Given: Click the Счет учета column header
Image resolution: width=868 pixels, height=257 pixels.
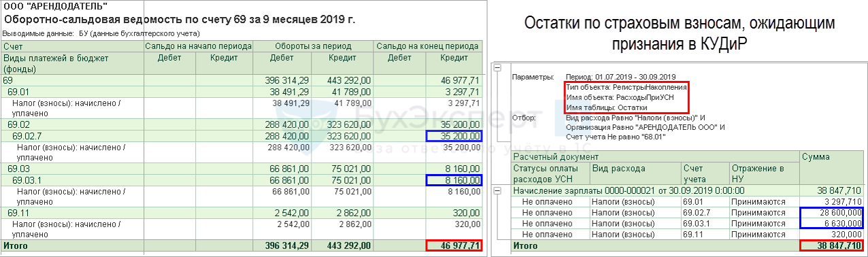Looking at the screenshot, I should 695,173.
